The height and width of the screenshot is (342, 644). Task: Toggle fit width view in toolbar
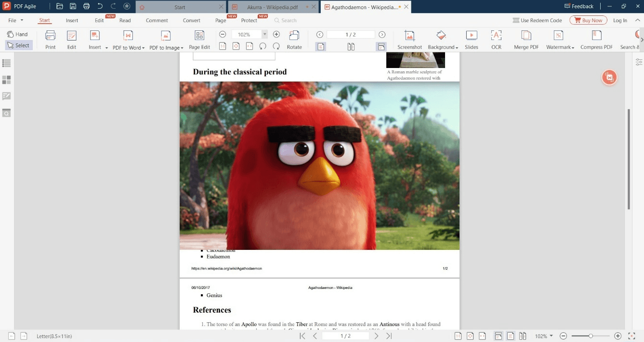tap(250, 46)
